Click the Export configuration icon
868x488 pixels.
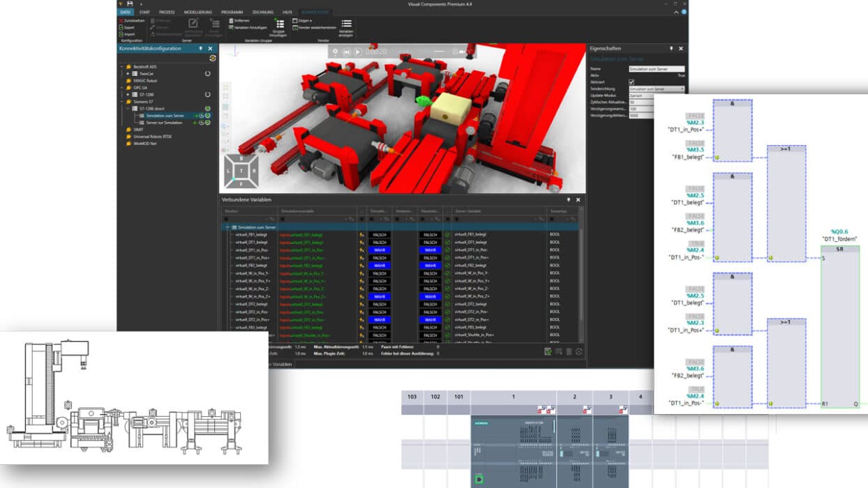coord(121,27)
